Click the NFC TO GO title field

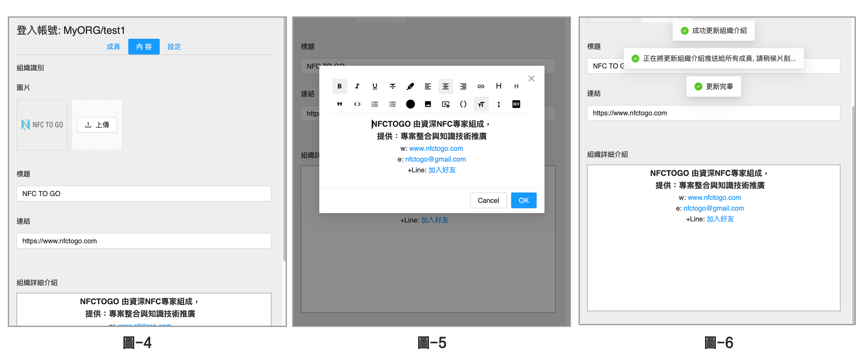144,194
